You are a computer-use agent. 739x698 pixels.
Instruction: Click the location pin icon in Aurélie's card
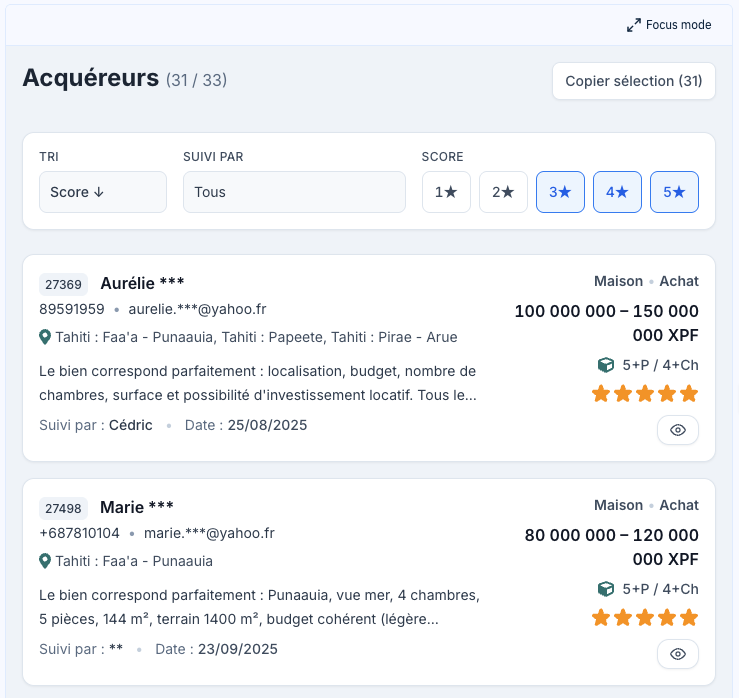(x=45, y=337)
